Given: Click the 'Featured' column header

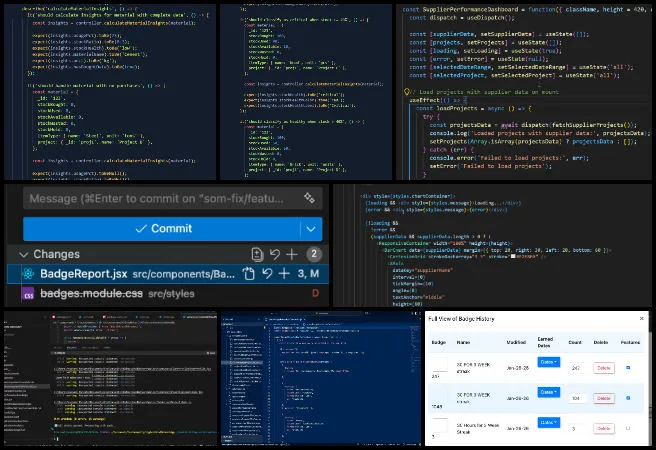Looking at the screenshot, I should 630,342.
